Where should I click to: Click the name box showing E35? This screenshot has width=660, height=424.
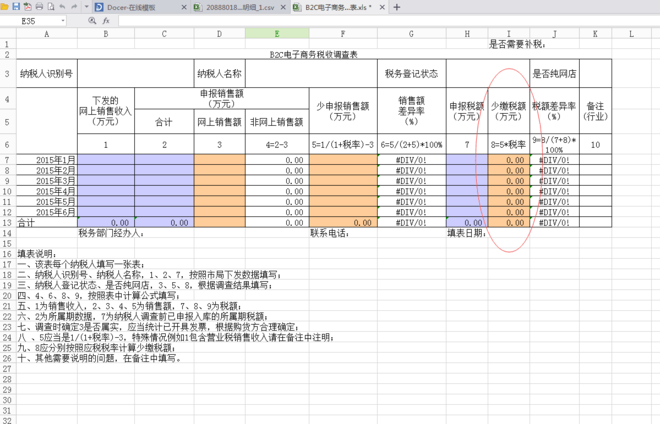(29, 21)
